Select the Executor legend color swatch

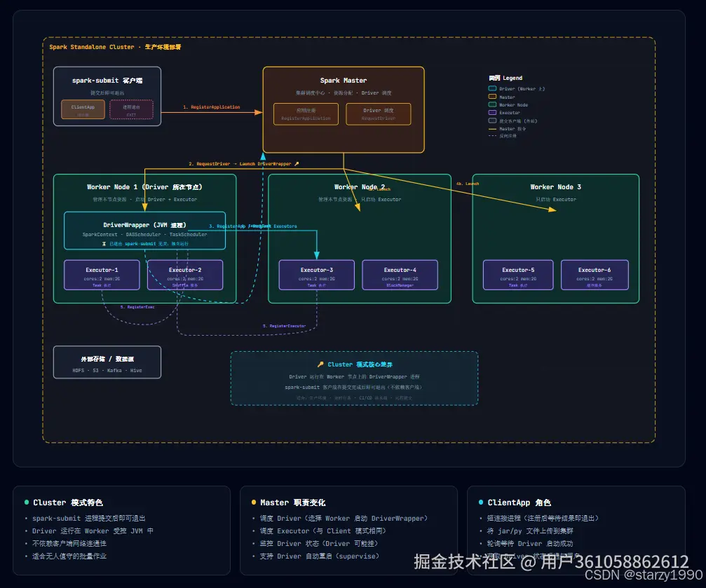pyautogui.click(x=493, y=113)
